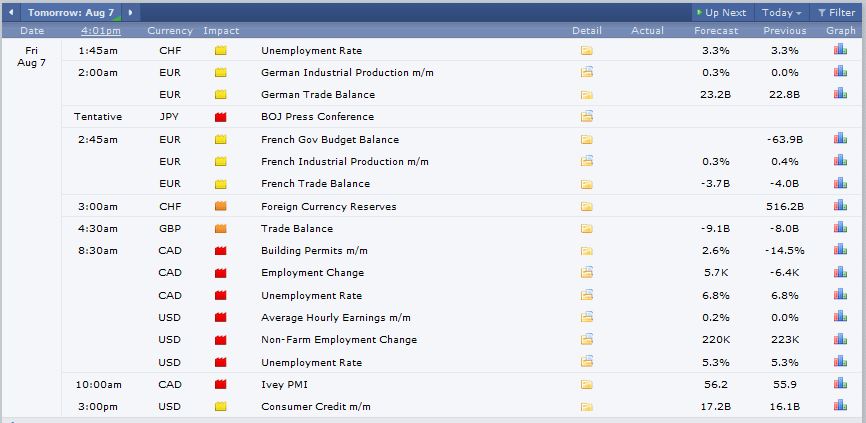Viewport: 866px width, 423px height.
Task: Open the Filter options
Action: (x=836, y=13)
